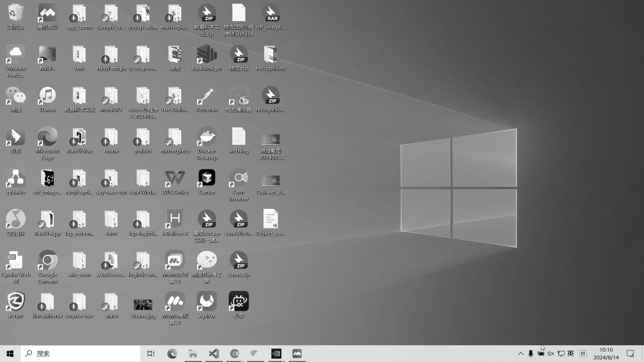Select the 周报 folder
Image resolution: width=644 pixels, height=362 pixels.
(x=175, y=58)
